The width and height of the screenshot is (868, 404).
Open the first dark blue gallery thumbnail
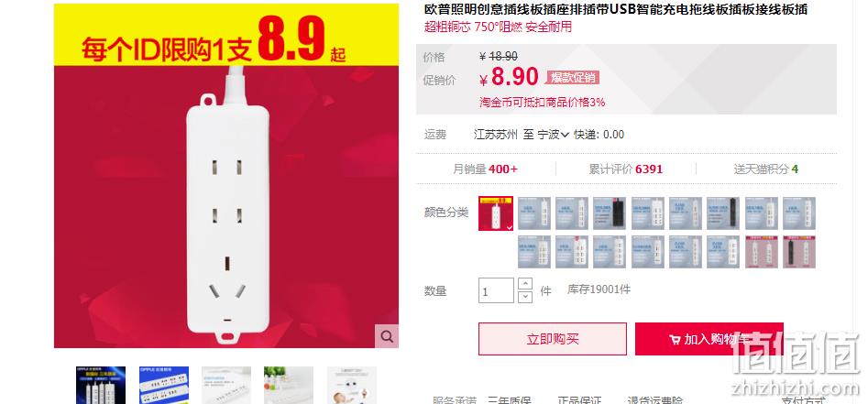pos(101,385)
